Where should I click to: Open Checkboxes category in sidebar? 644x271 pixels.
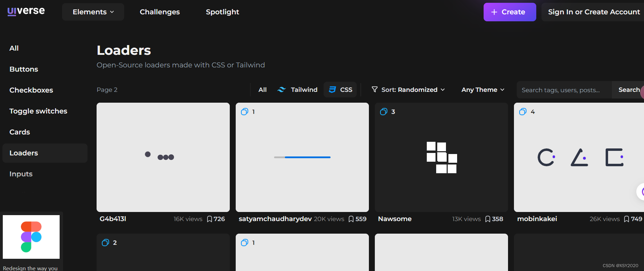(31, 90)
